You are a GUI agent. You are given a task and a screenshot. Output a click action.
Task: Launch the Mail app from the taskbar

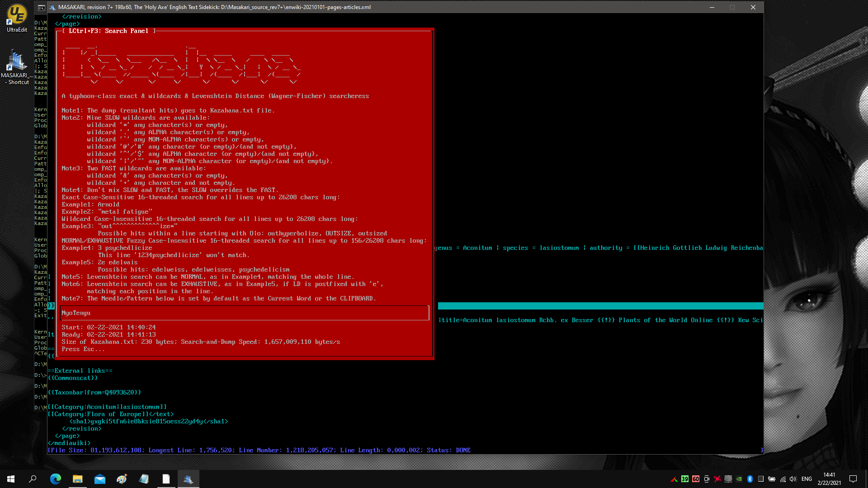pyautogui.click(x=100, y=479)
